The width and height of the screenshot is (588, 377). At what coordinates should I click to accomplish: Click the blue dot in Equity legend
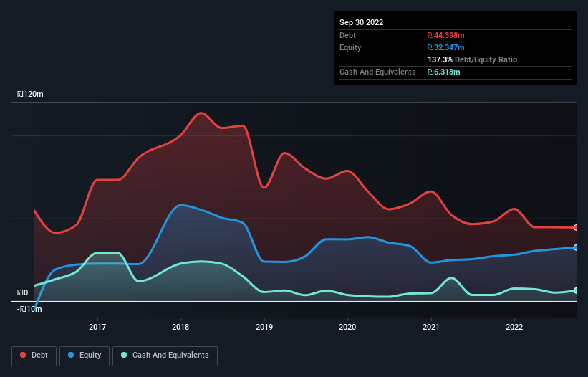click(x=70, y=355)
